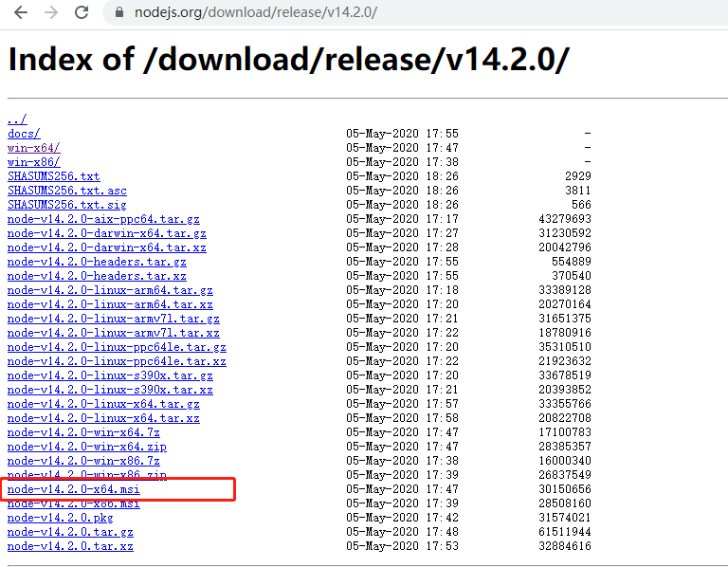Download node-v14.2.0.tar.xz source
The height and width of the screenshot is (567, 728).
(x=70, y=546)
